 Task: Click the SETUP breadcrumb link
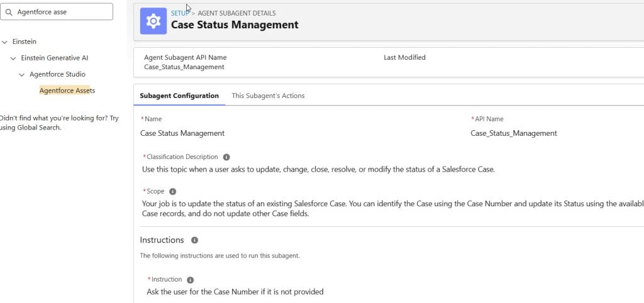[180, 13]
